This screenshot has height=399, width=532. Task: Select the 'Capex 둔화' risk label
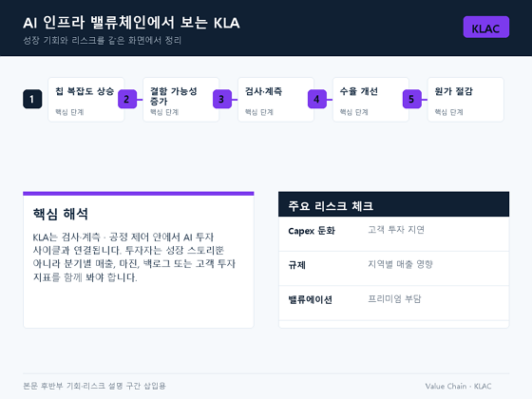point(312,231)
